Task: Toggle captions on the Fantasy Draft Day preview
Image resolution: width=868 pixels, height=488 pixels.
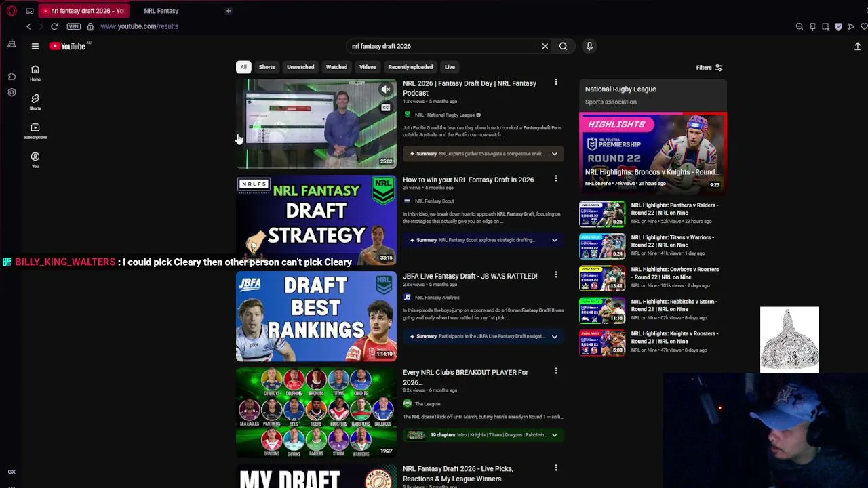Action: [386, 108]
